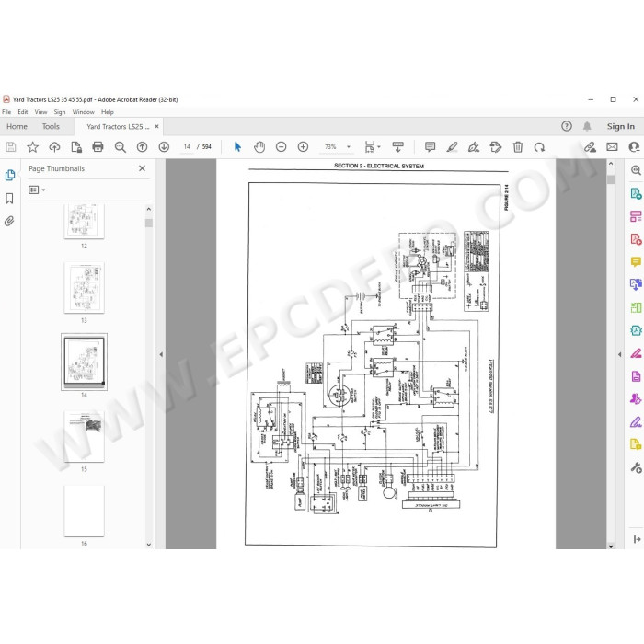Screen dimensions: 644x644
Task: Click the Sign document pen icon
Action: point(474,146)
